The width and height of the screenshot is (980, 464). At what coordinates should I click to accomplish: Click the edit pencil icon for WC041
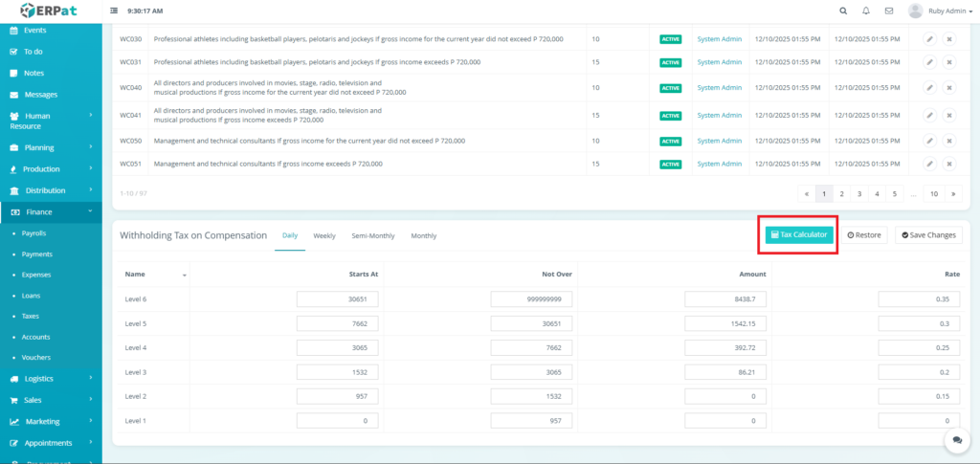pos(928,115)
